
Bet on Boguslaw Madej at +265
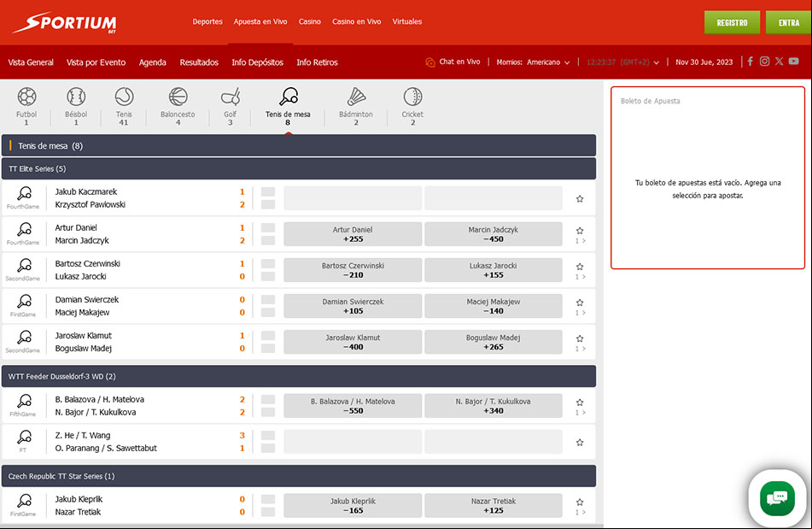(x=494, y=342)
